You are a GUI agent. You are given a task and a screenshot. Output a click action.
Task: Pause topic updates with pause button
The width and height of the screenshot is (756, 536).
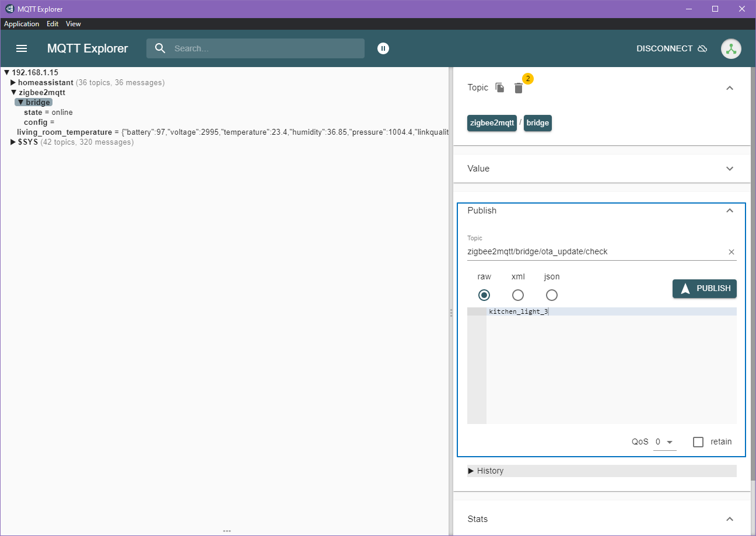tap(383, 48)
